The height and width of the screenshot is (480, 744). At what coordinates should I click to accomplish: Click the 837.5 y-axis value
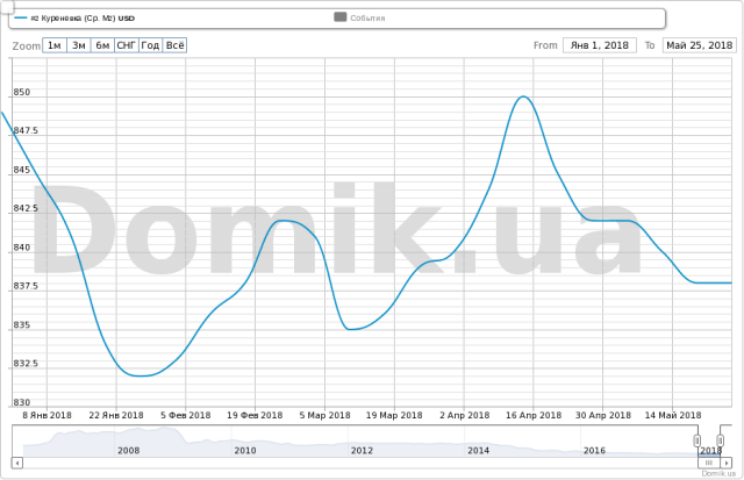[x=26, y=286]
